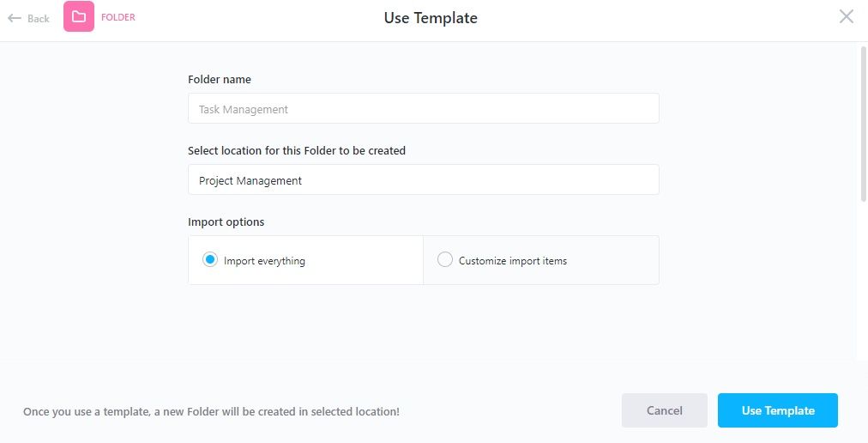
Task: Click the blue Use Template button
Action: pyautogui.click(x=778, y=410)
